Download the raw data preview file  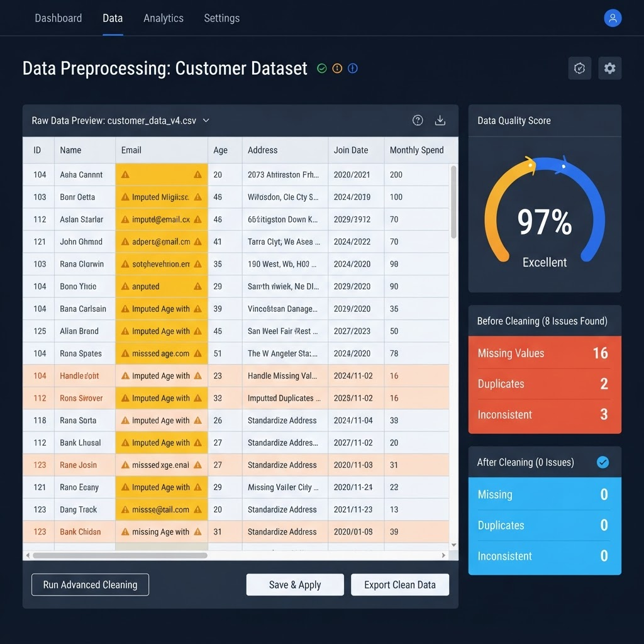[440, 120]
